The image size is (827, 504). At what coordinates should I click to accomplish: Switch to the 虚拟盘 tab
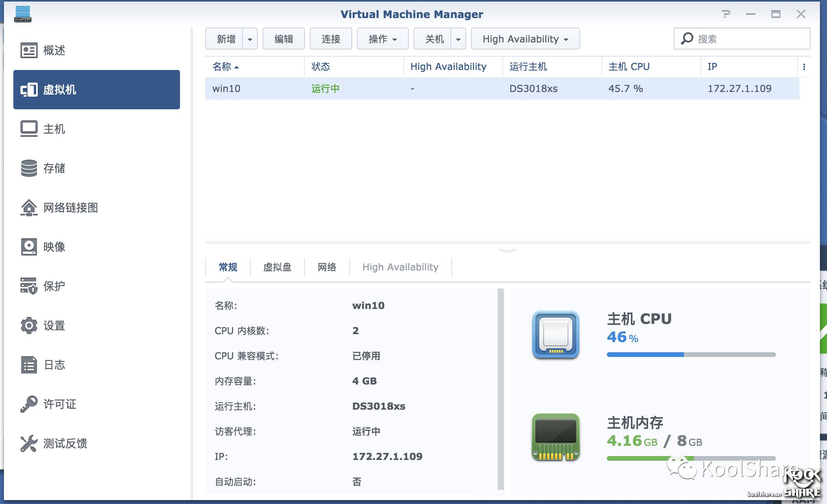pyautogui.click(x=277, y=267)
